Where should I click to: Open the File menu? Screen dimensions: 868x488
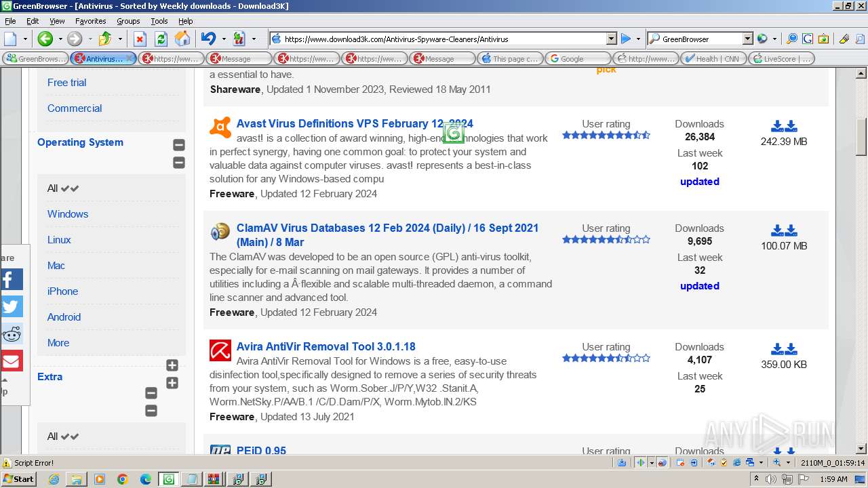(11, 21)
